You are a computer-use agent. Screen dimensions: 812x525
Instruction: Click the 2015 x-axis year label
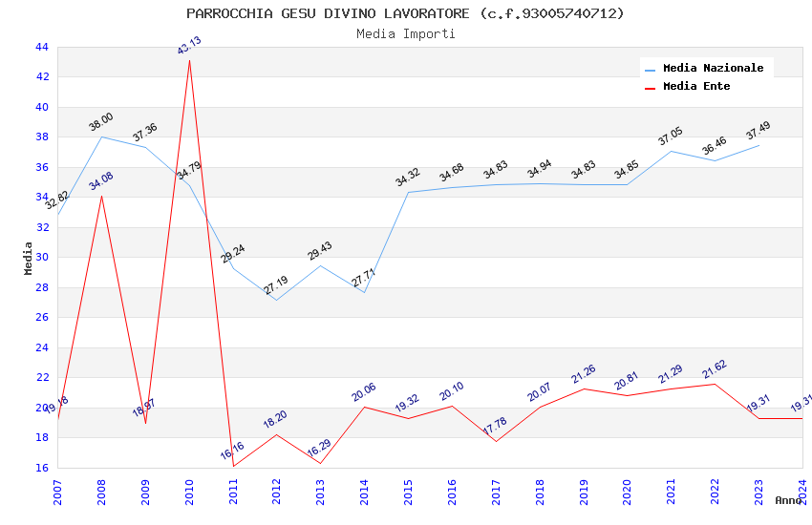click(408, 492)
